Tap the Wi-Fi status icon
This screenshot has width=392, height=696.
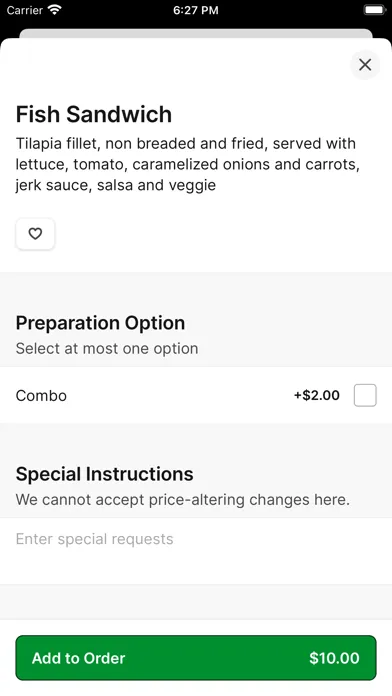pos(55,10)
